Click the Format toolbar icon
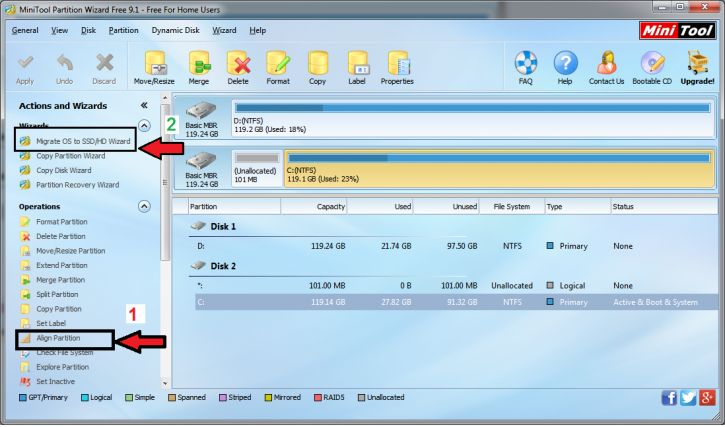The height and width of the screenshot is (427, 725). 278,63
